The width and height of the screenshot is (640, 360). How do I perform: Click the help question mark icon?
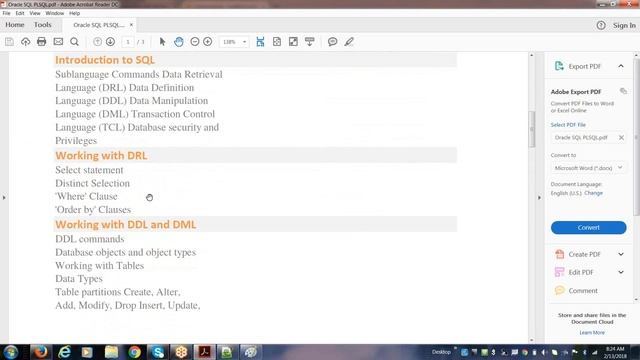[601, 25]
